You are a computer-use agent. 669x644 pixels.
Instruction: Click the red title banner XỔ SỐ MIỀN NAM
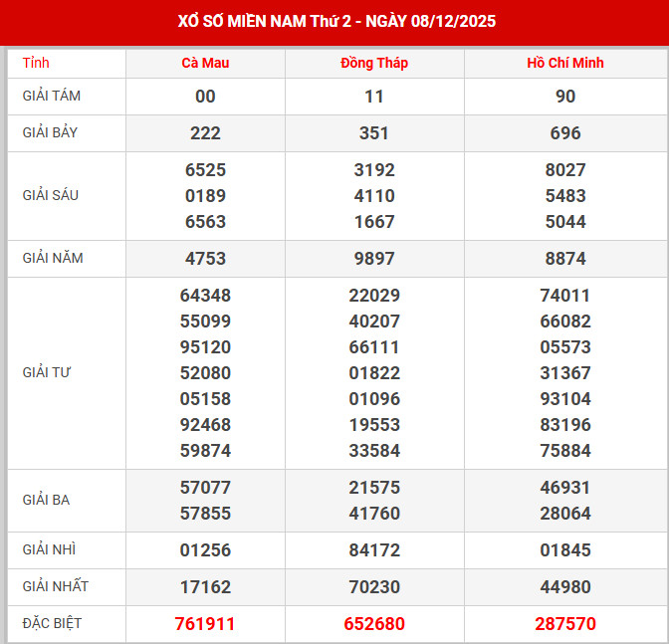point(334,21)
